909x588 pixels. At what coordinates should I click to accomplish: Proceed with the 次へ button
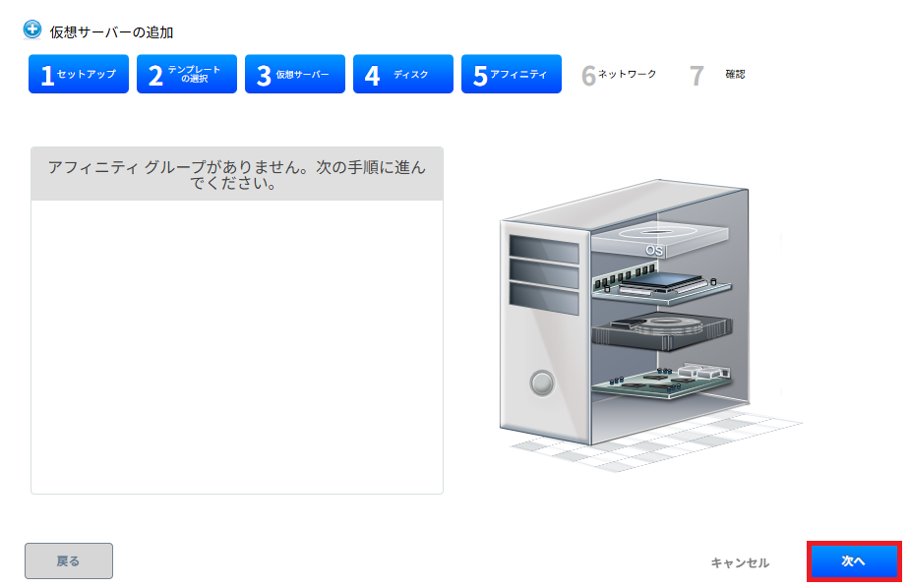pos(854,561)
